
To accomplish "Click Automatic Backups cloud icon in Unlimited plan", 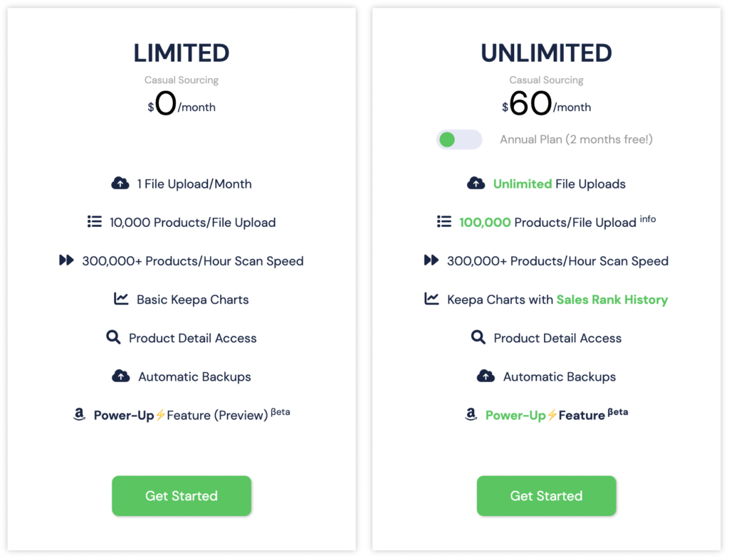I will (486, 376).
